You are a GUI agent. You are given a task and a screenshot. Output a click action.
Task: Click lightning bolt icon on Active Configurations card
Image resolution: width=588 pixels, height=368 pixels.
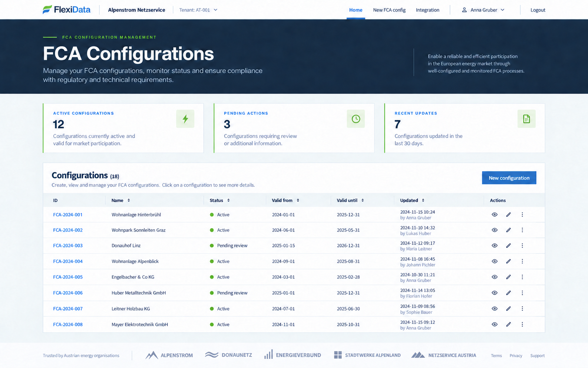point(185,119)
